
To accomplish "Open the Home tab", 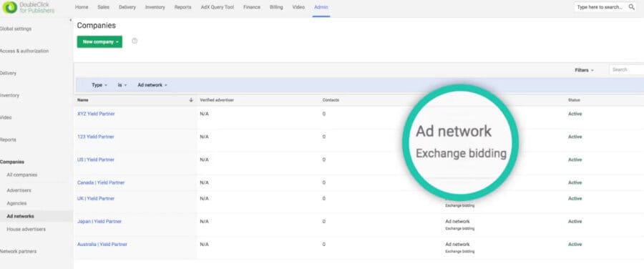I will pyautogui.click(x=82, y=7).
